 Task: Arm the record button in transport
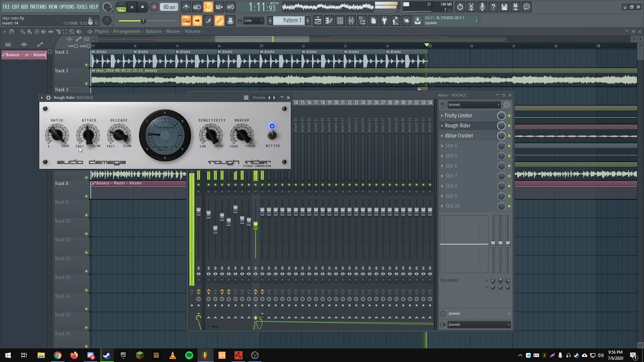154,7
